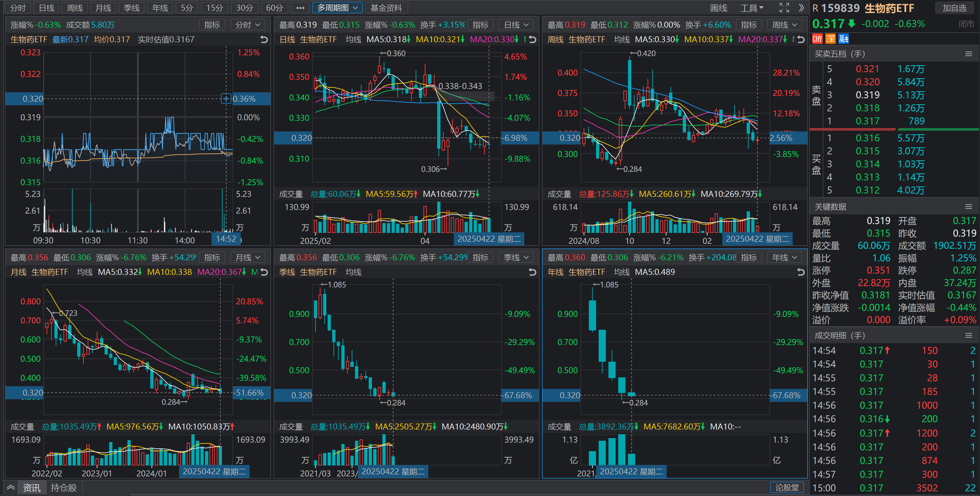
Task: Click the 加自选 button
Action: pyautogui.click(x=954, y=8)
